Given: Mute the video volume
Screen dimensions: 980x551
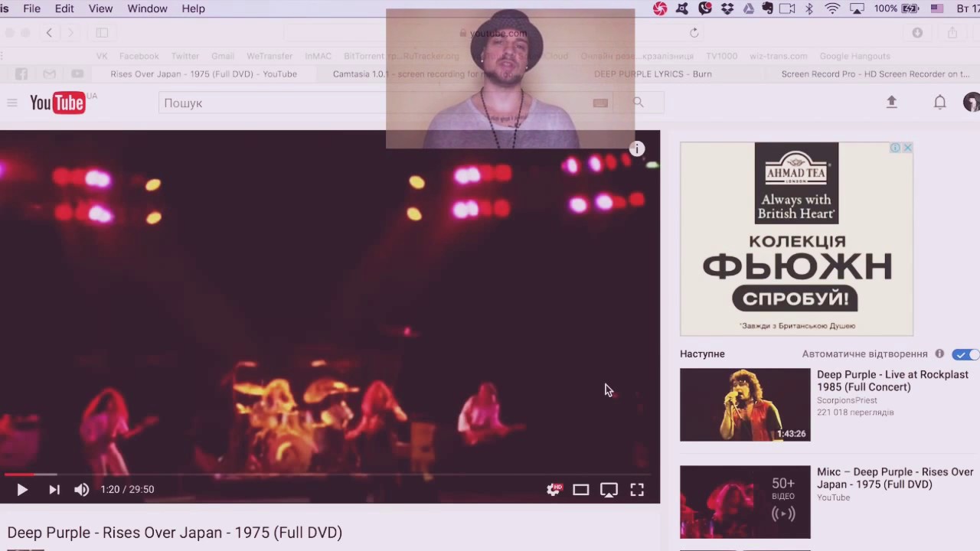Looking at the screenshot, I should pyautogui.click(x=82, y=490).
